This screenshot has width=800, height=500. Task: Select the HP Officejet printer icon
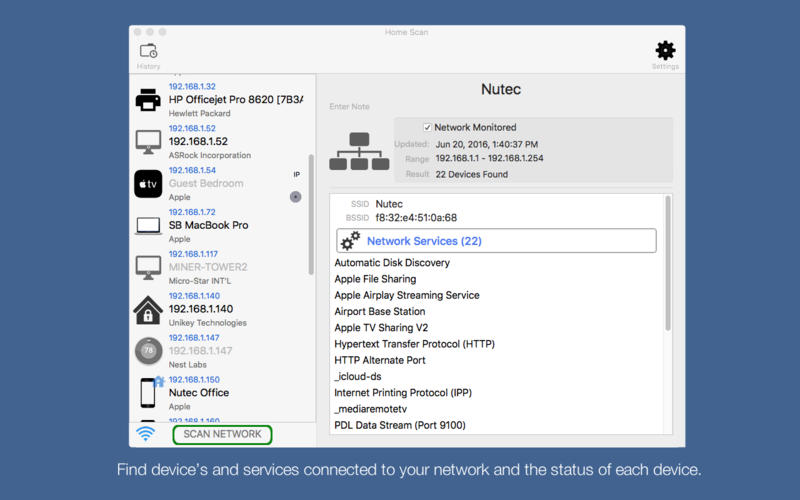(x=148, y=99)
